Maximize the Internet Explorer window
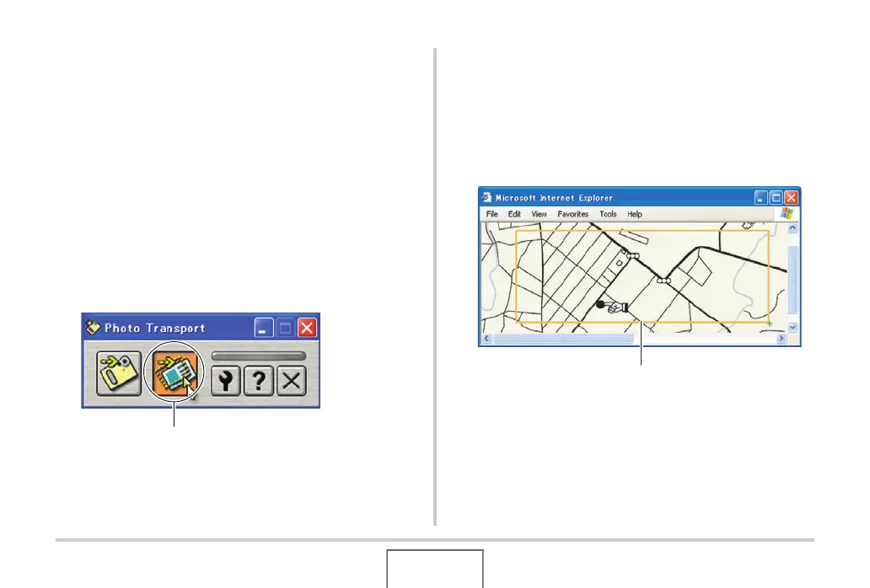Screen dimensions: 870x588 tap(776, 197)
